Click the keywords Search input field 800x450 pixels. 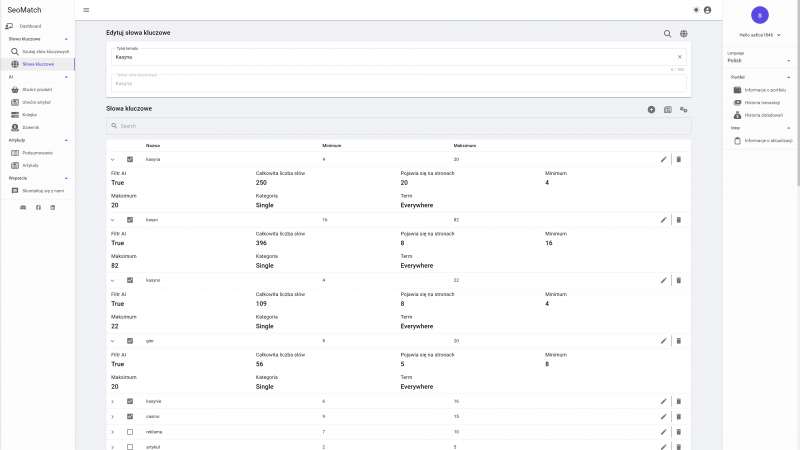tap(398, 126)
